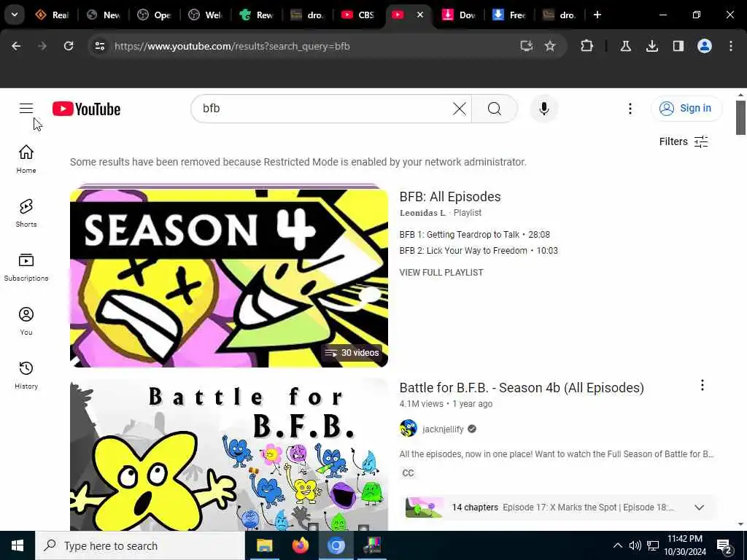Screen dimensions: 747x560
Task: Open the Chrome profile avatar
Action: tap(704, 46)
